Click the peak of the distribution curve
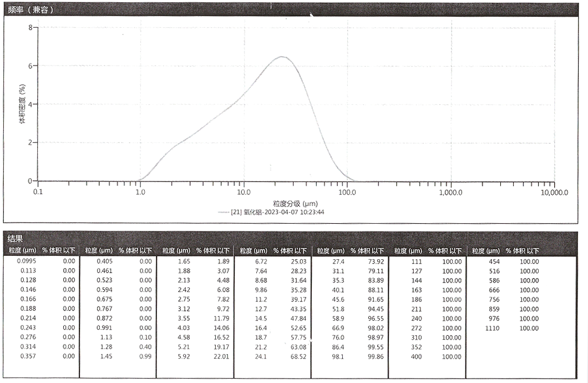The width and height of the screenshot is (588, 383). point(282,57)
